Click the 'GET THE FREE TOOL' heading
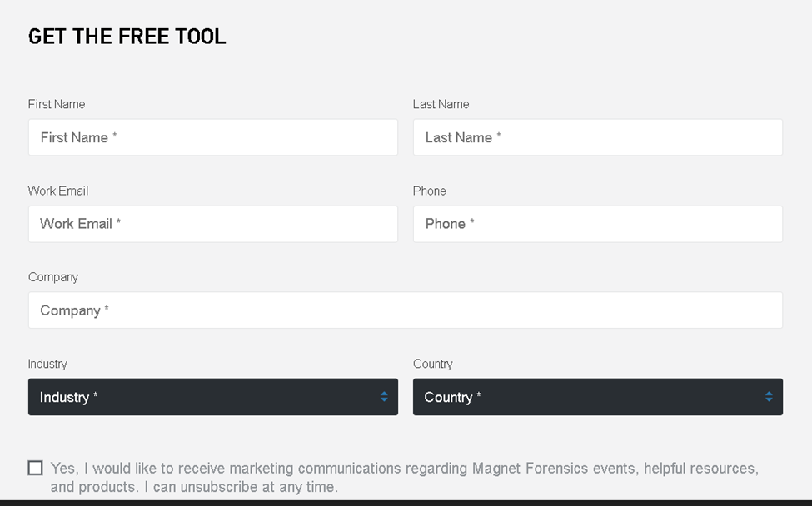Viewport: 812px width, 506px height. [x=127, y=37]
